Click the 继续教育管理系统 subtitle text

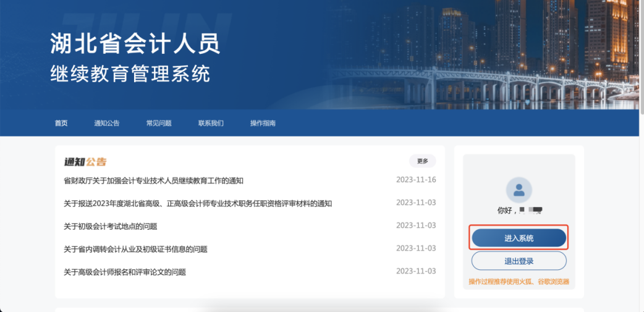coord(130,74)
